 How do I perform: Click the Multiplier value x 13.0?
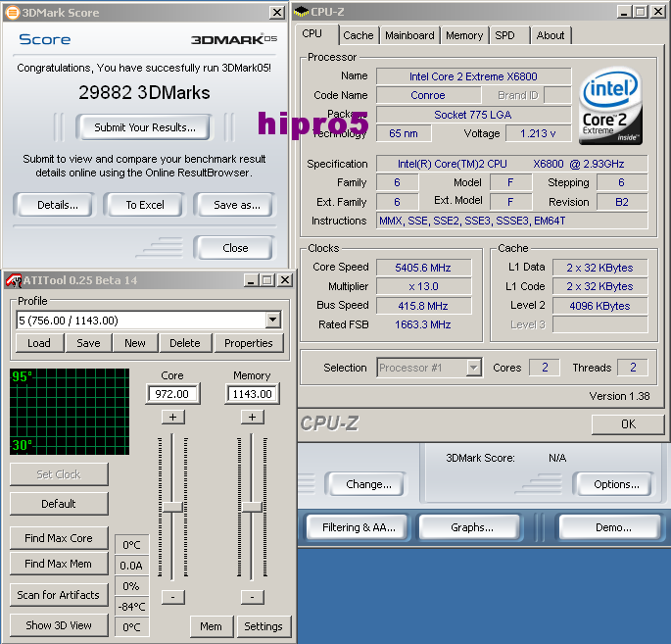pos(423,286)
